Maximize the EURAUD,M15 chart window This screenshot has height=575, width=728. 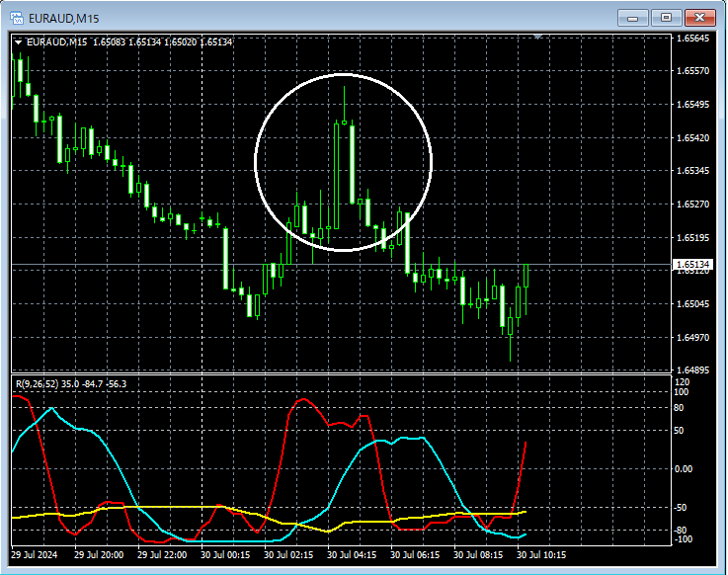(x=666, y=18)
